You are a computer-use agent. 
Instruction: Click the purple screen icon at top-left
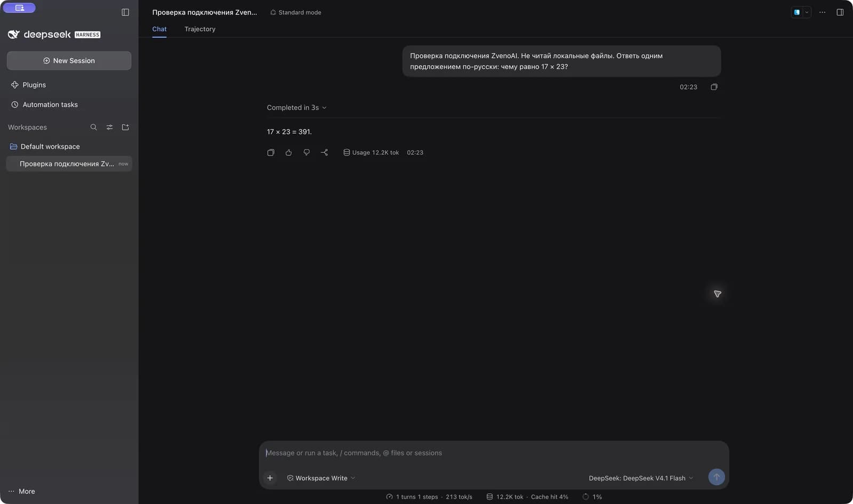coord(19,8)
